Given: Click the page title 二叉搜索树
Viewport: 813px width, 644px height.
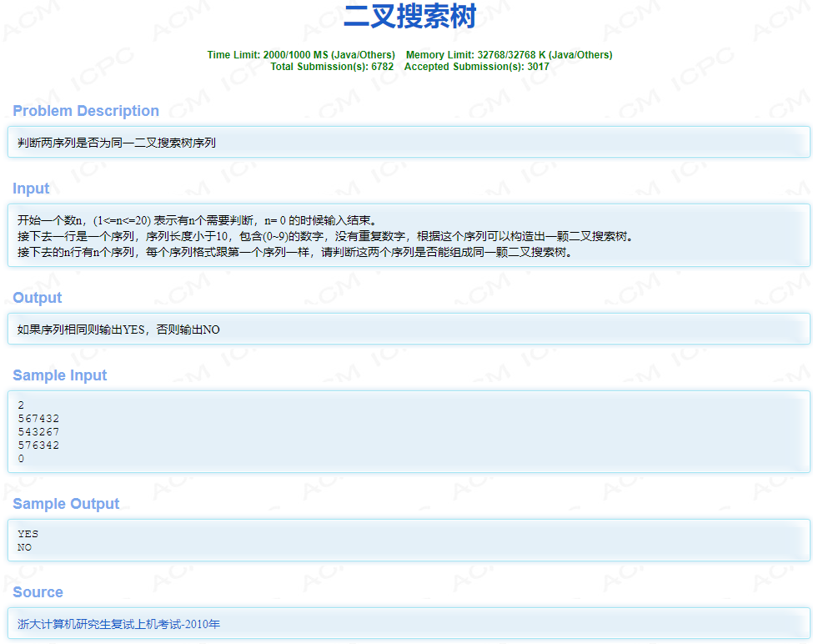Looking at the screenshot, I should click(409, 16).
